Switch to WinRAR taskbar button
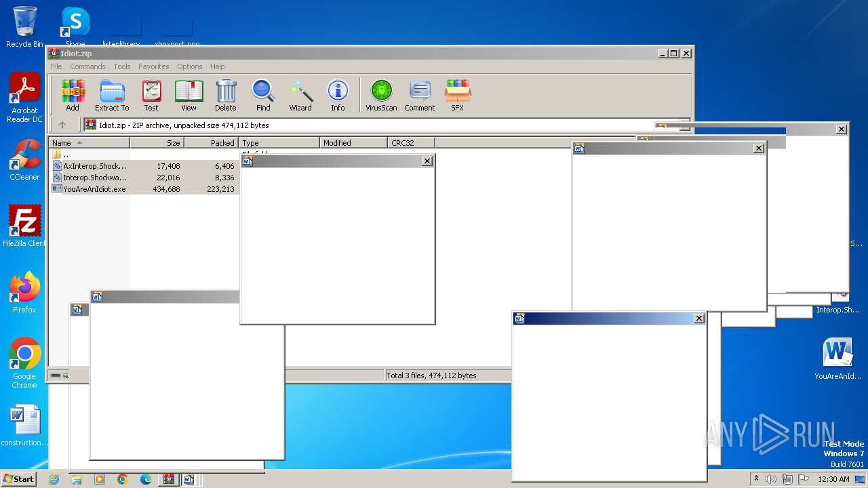Screen dimensions: 868x488 [x=167, y=479]
